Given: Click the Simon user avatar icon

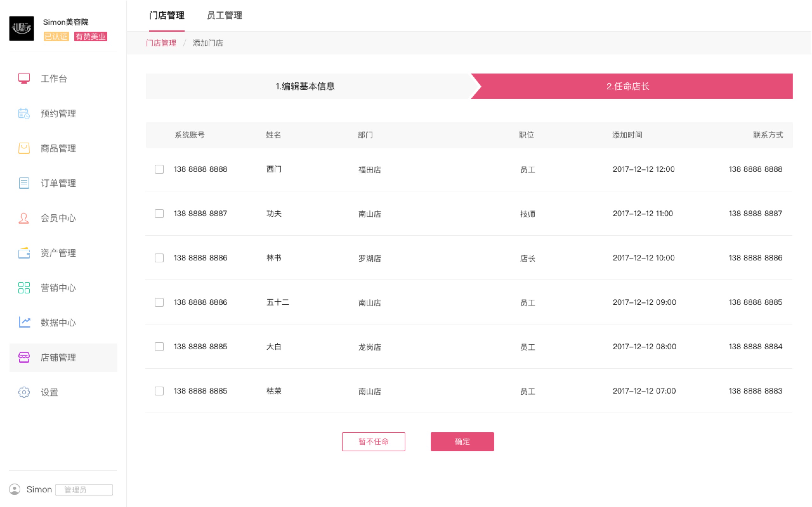Looking at the screenshot, I should 14,489.
